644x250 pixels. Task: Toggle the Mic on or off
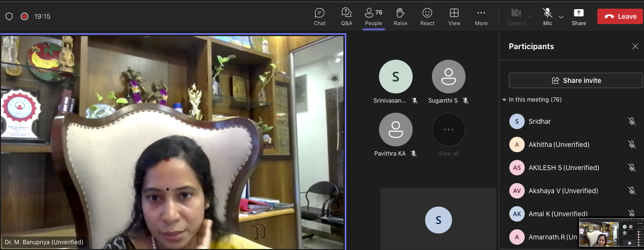(x=547, y=16)
